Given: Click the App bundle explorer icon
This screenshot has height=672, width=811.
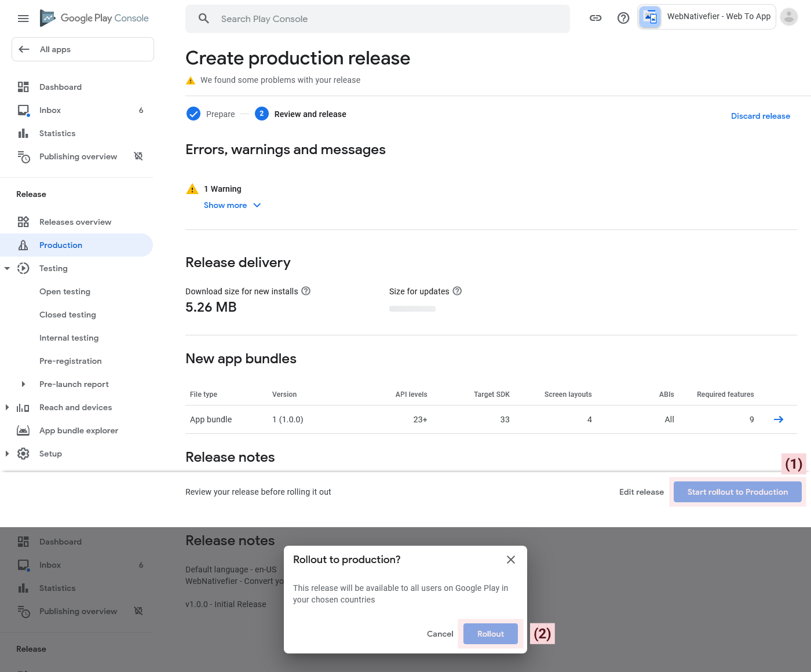Looking at the screenshot, I should tap(23, 430).
